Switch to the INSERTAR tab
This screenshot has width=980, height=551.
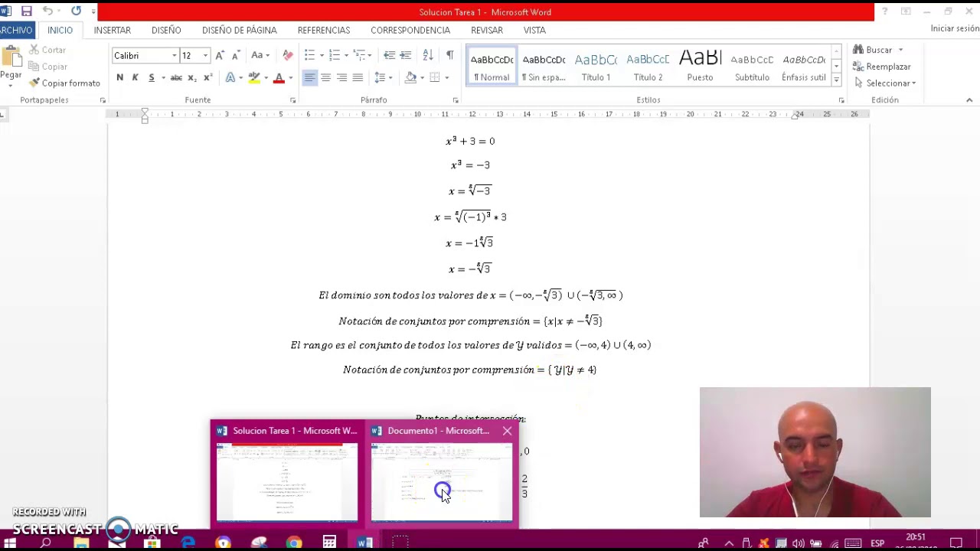click(113, 30)
